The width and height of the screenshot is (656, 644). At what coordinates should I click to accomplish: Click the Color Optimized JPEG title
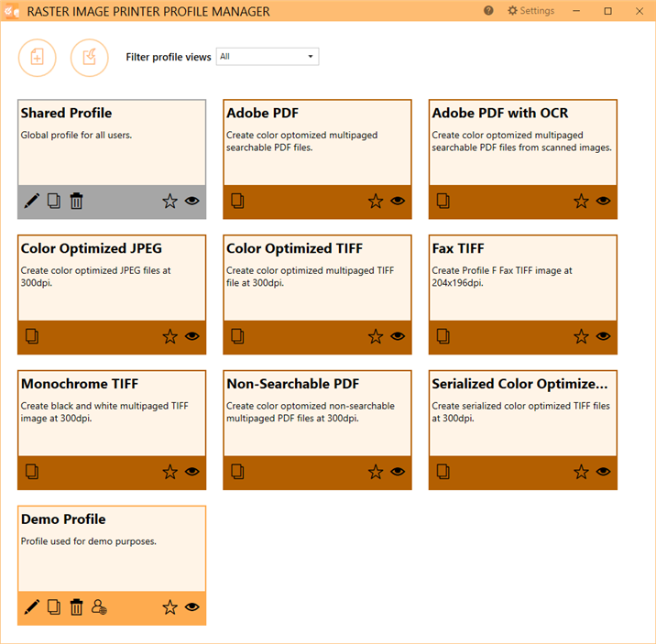92,248
